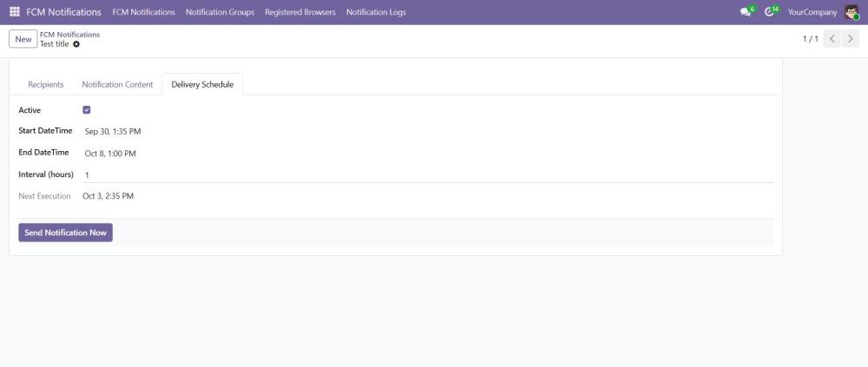Open the main apps grid menu
The image size is (868, 367).
[15, 12]
